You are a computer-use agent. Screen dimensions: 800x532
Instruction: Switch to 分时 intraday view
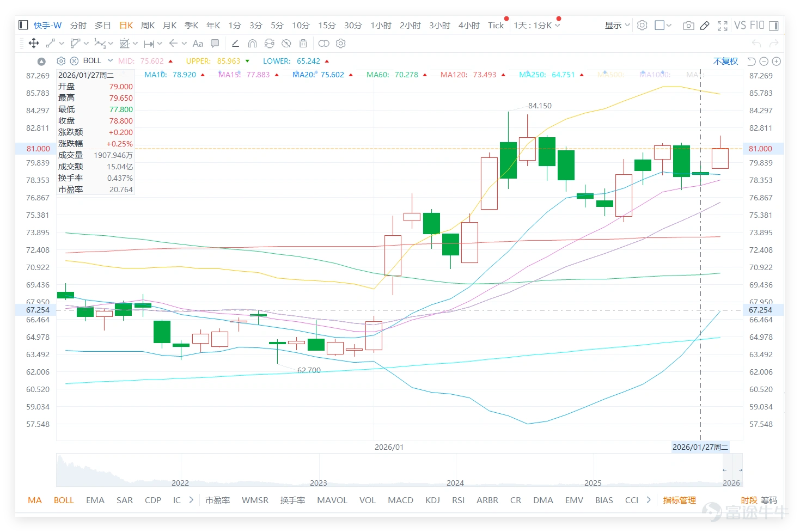78,25
